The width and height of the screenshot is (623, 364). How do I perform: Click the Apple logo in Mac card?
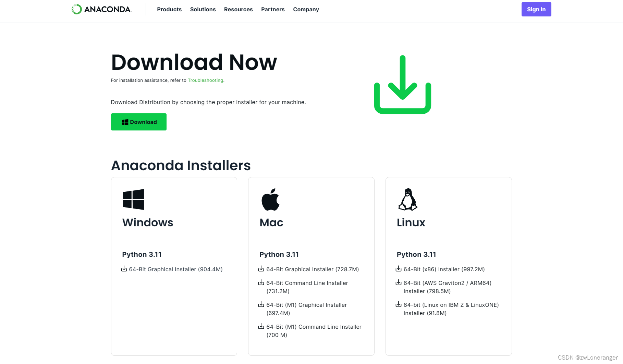[x=271, y=199]
